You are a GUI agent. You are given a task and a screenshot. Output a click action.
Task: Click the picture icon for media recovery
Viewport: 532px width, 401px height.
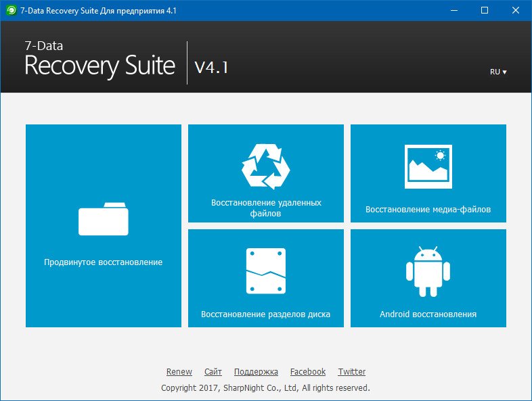pyautogui.click(x=428, y=166)
